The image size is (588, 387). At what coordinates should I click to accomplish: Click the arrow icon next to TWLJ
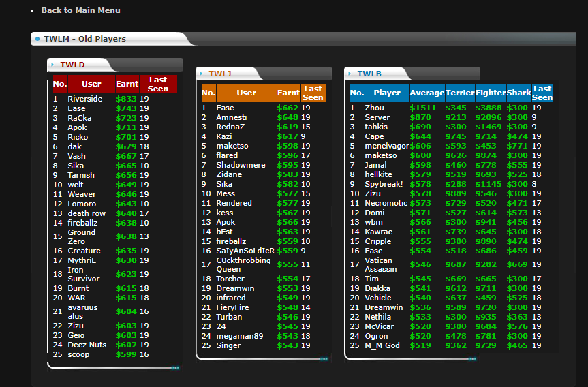coord(202,74)
